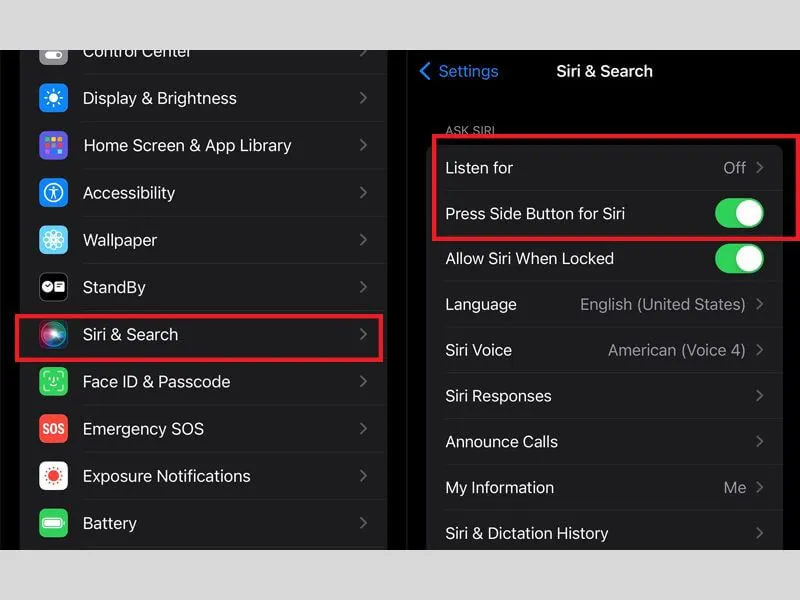Tap English (United States) value
The height and width of the screenshot is (600, 800).
[663, 305]
